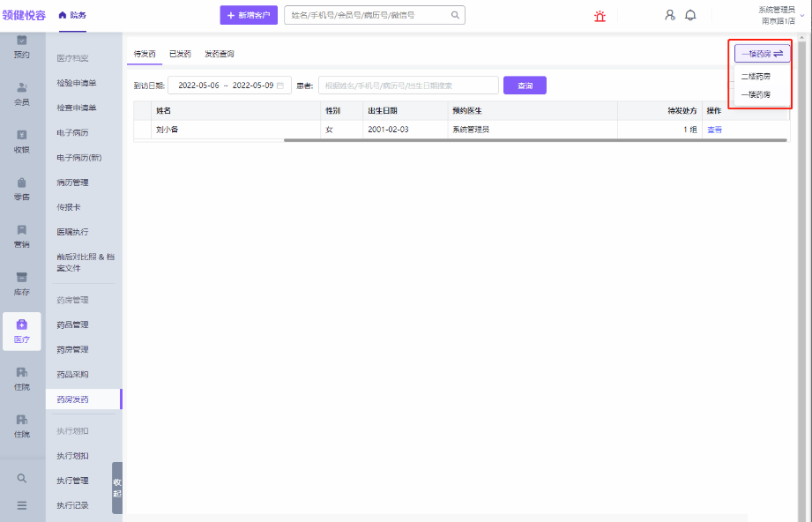
Task: Open the 零售 retail module
Action: (22, 189)
